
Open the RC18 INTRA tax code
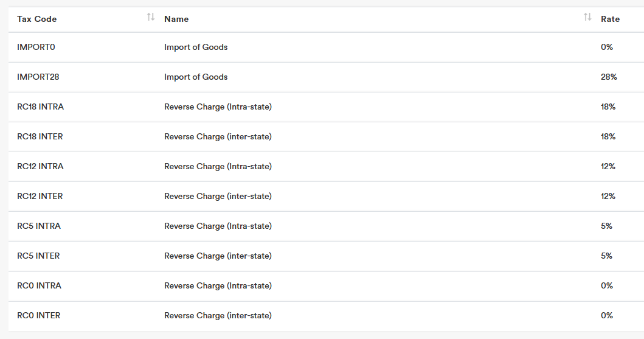click(40, 107)
